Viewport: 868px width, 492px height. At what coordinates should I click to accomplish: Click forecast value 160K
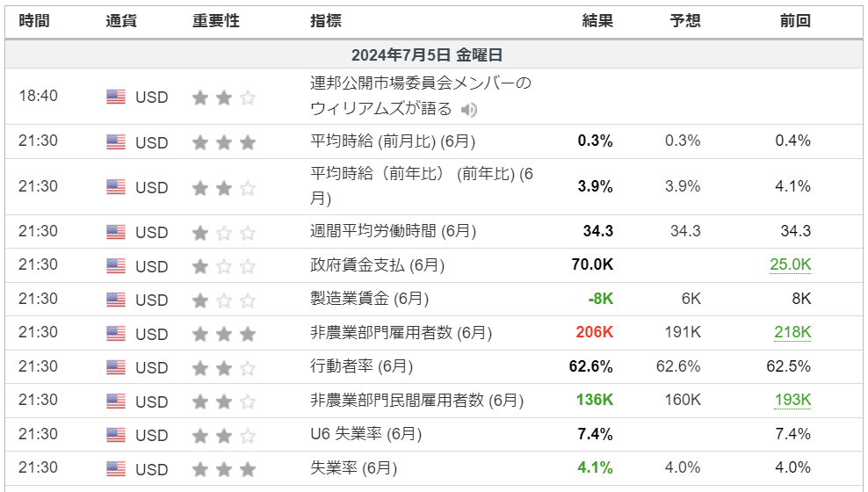point(683,400)
